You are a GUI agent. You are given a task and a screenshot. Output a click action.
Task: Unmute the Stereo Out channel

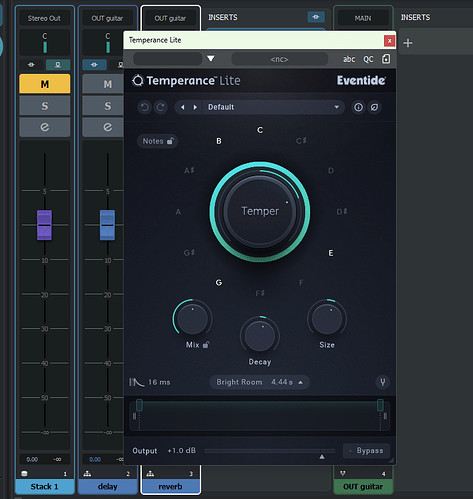click(x=45, y=84)
